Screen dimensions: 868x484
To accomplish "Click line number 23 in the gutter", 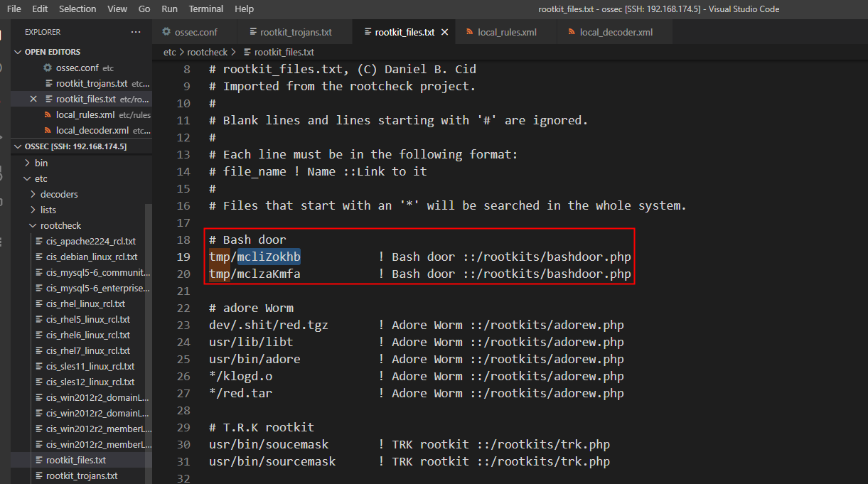I will click(183, 326).
